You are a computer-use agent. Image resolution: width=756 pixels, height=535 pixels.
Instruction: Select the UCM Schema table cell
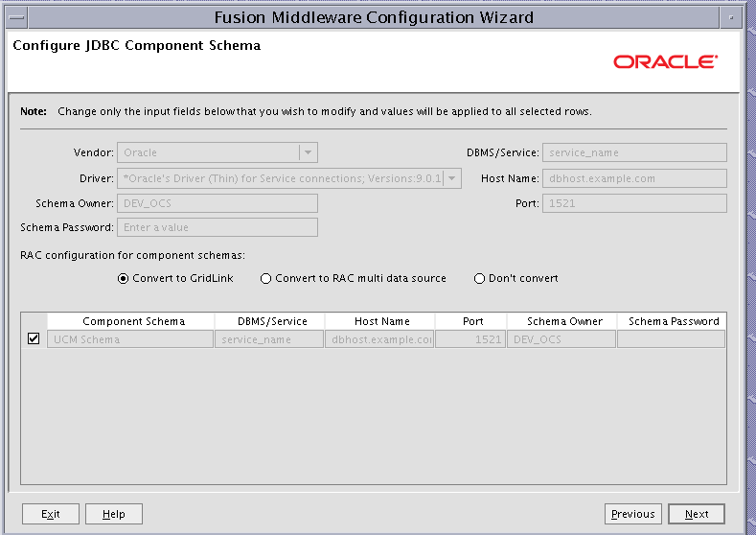130,339
